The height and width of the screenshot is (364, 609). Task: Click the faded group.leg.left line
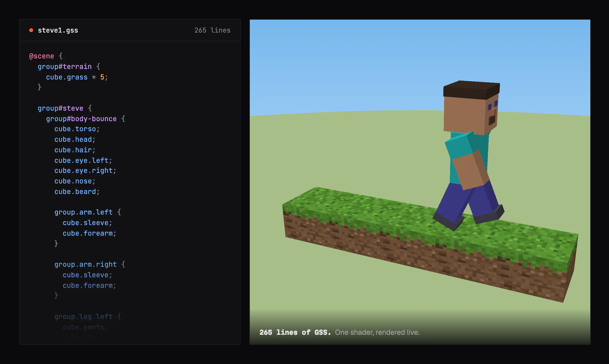pyautogui.click(x=88, y=317)
